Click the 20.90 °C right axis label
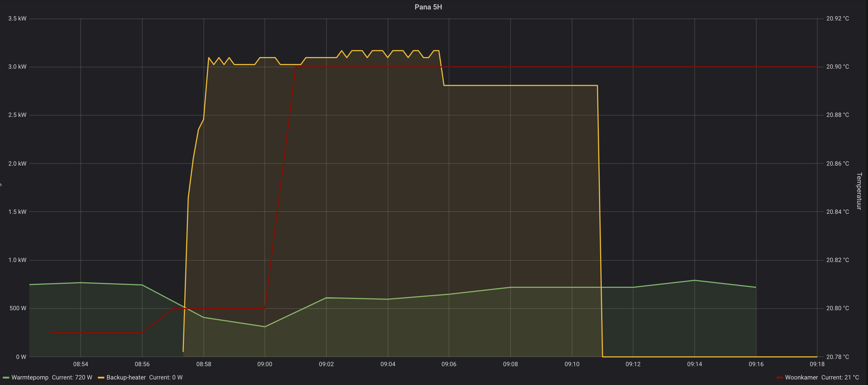 click(x=837, y=67)
